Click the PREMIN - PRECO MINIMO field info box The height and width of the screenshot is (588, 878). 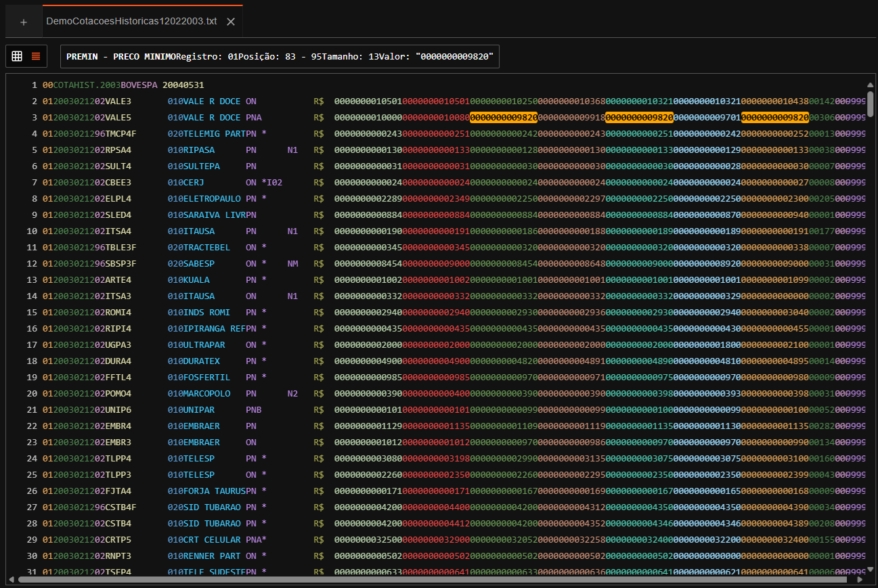pyautogui.click(x=280, y=57)
